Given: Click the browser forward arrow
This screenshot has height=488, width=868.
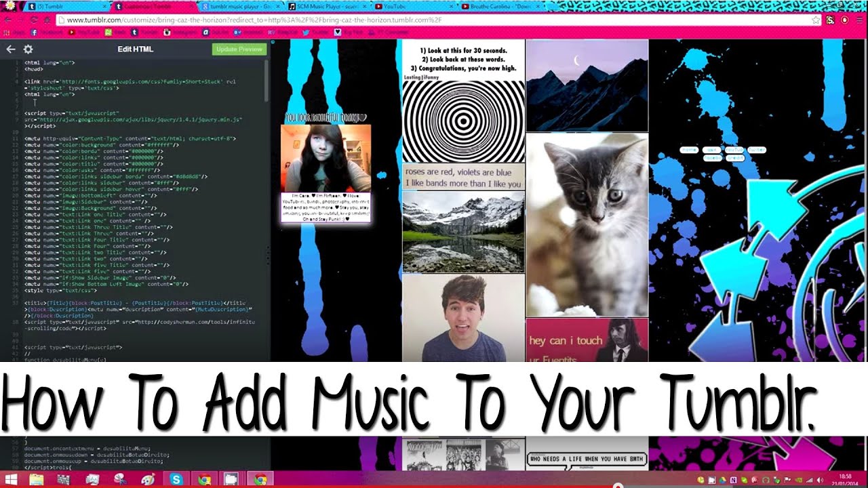Looking at the screenshot, I should (22, 20).
